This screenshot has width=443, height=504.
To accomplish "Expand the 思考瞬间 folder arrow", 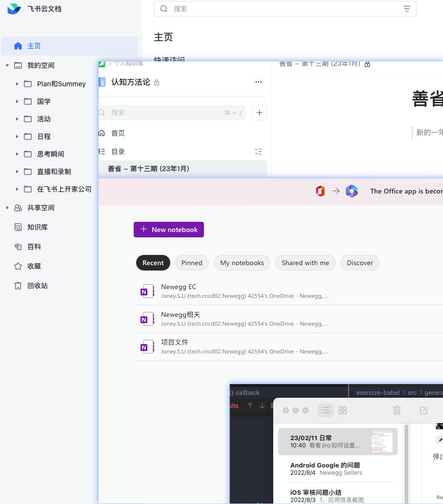I will pyautogui.click(x=17, y=154).
